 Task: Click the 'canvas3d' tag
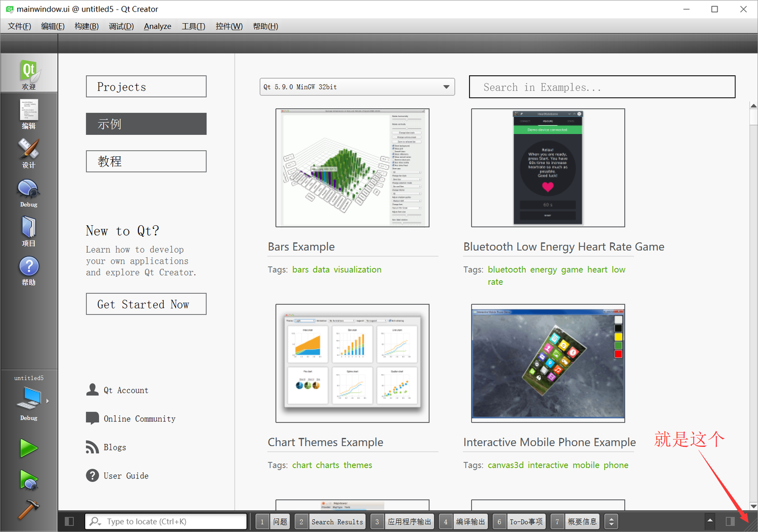pyautogui.click(x=506, y=465)
